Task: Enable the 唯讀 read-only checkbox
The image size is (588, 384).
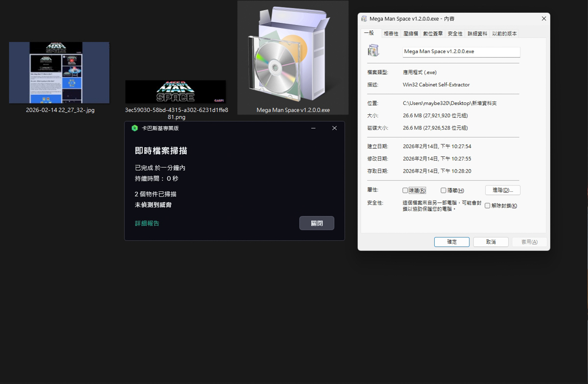Action: click(x=405, y=190)
